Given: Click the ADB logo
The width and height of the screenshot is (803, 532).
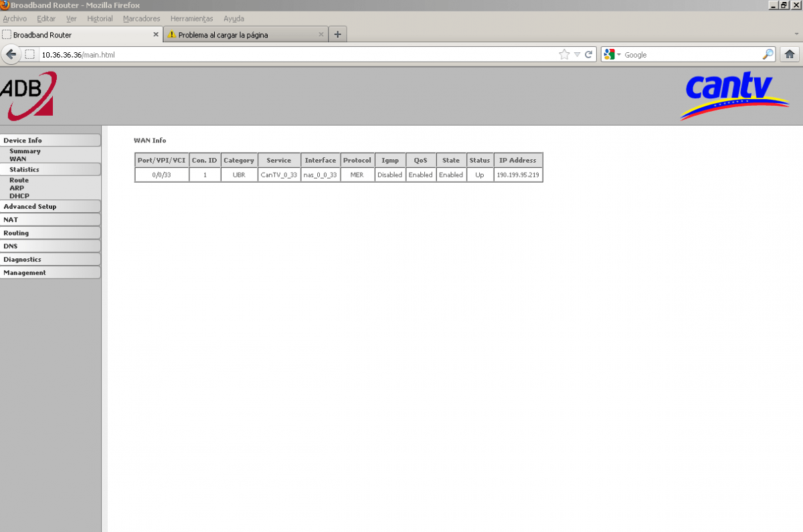Looking at the screenshot, I should [x=28, y=95].
